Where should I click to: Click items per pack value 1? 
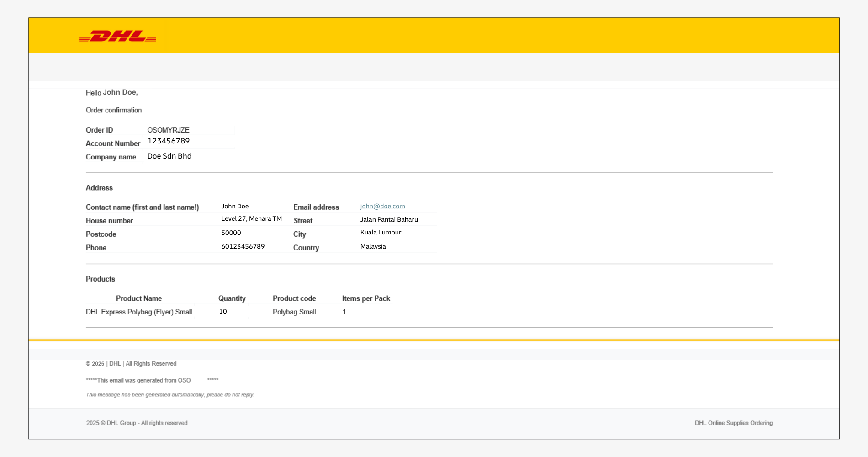pyautogui.click(x=344, y=312)
